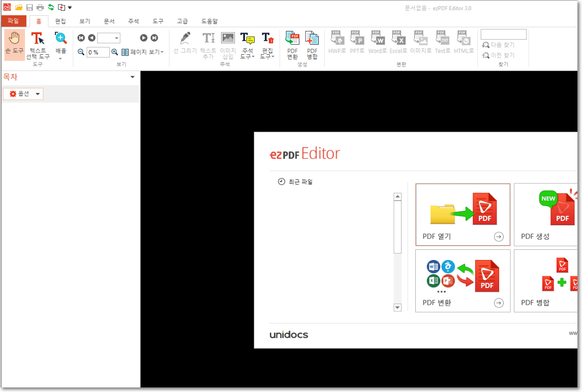
Task: Click the PDF Merge (PDF 병합) ribbon icon
Action: pyautogui.click(x=312, y=45)
